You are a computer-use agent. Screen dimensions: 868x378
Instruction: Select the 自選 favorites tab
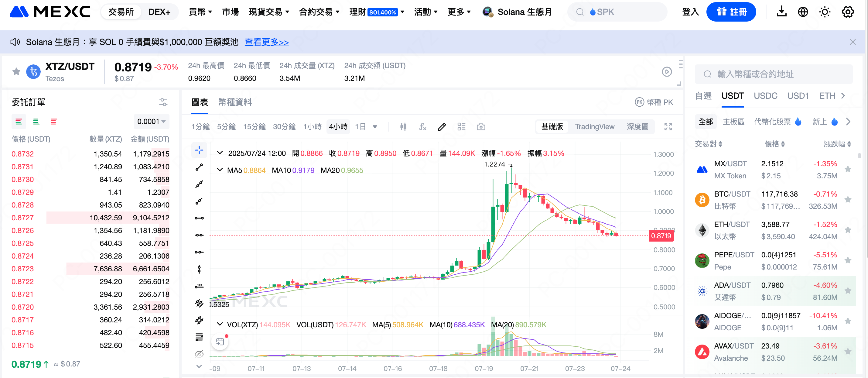tap(704, 96)
